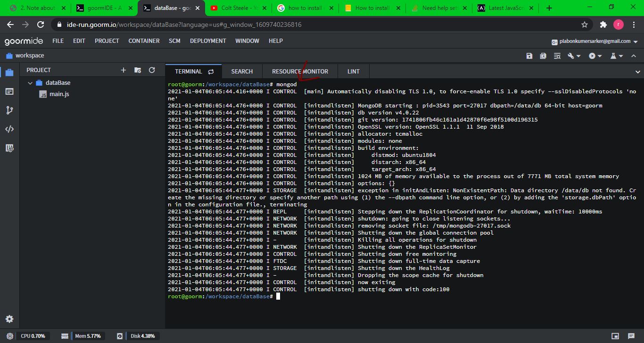Open the wrench build dropdown arrow

coord(578,56)
